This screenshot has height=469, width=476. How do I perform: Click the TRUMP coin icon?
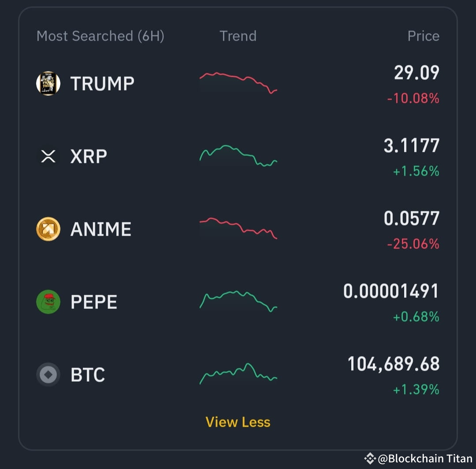click(x=48, y=83)
